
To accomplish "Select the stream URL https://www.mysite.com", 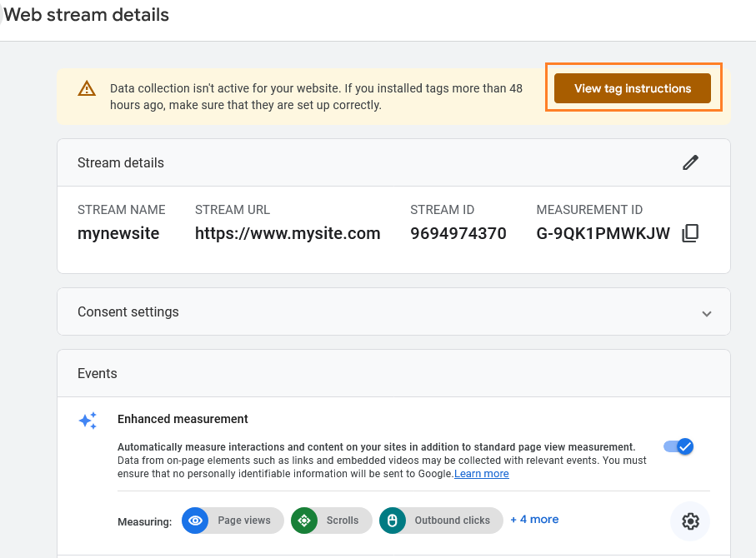I will 288,233.
